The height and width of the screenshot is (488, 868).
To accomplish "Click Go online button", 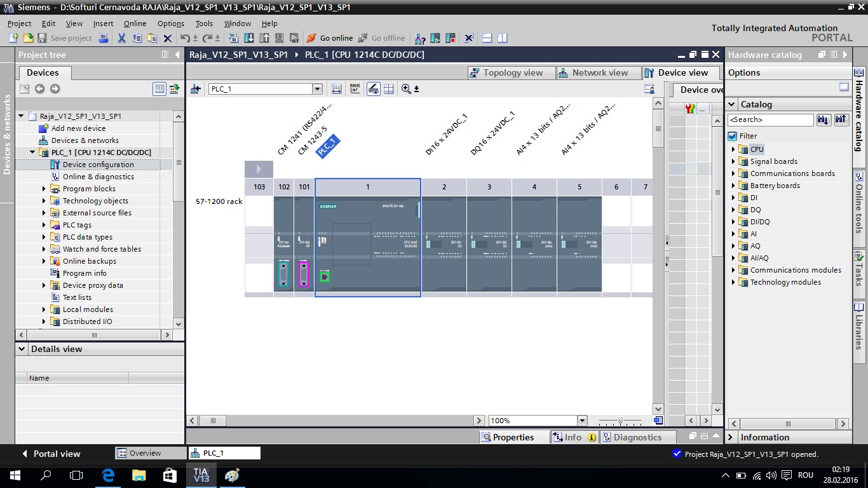I will (329, 38).
